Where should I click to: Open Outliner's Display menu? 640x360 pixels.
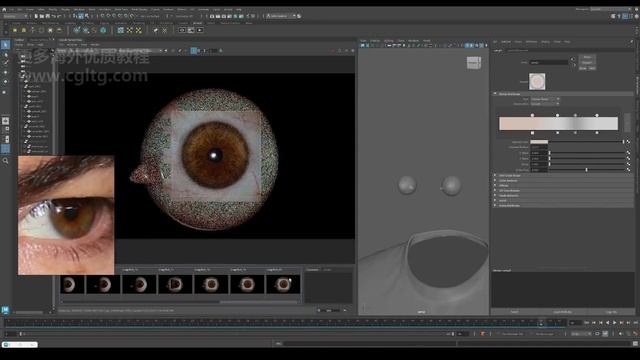coord(20,44)
